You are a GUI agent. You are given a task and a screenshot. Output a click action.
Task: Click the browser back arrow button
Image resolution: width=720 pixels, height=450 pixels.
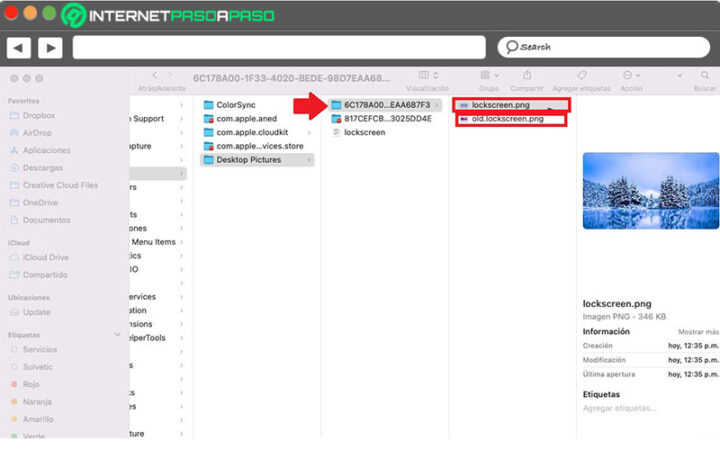pos(19,47)
